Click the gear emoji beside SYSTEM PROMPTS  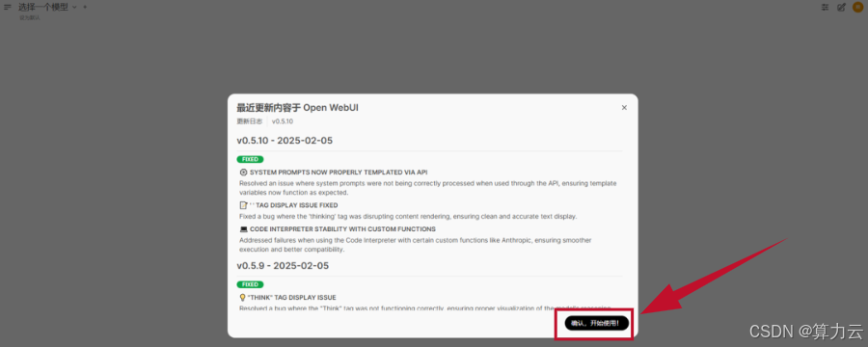coord(243,173)
